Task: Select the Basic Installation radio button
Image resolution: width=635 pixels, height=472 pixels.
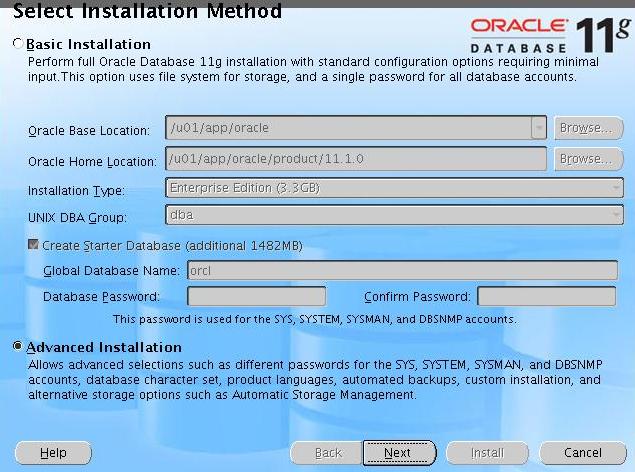Action: tap(17, 43)
